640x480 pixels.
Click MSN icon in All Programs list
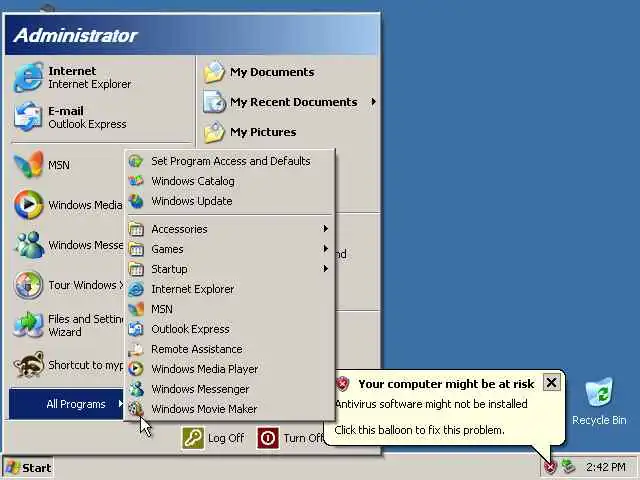click(136, 309)
